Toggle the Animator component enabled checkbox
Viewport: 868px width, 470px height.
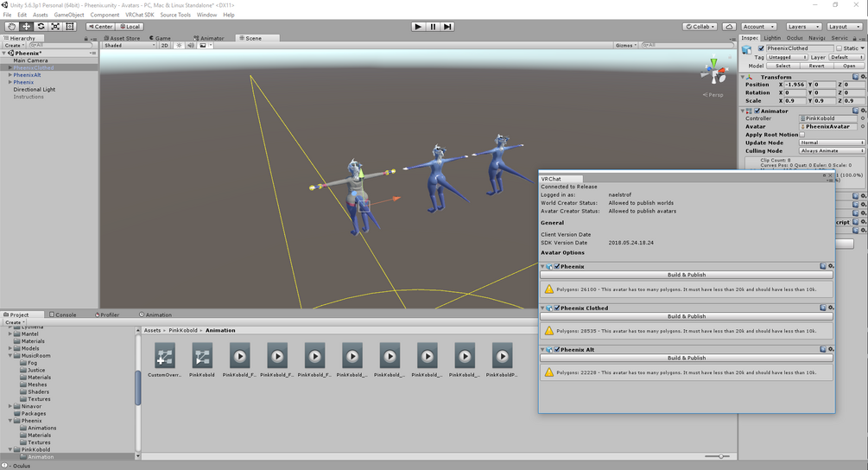(x=757, y=111)
